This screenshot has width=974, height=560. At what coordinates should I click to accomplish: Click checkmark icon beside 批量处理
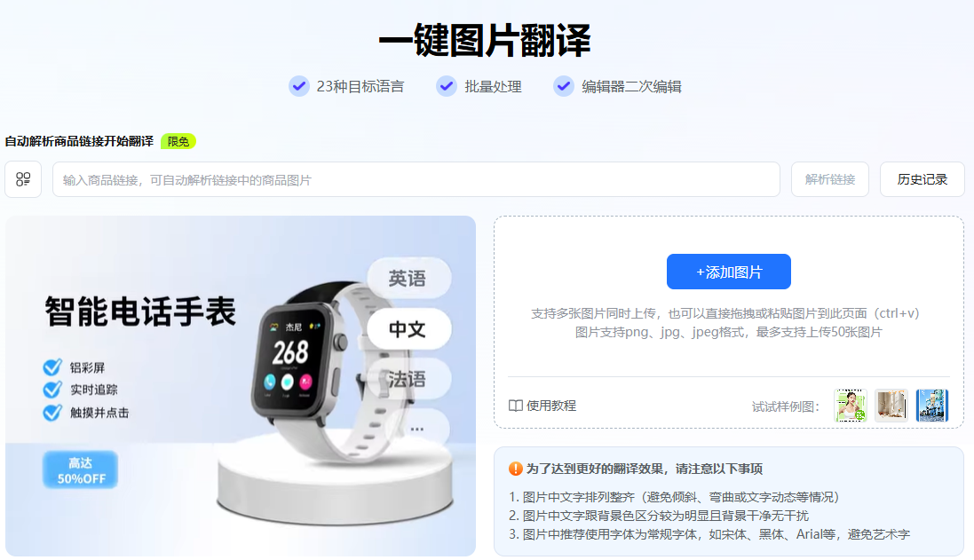pos(446,86)
